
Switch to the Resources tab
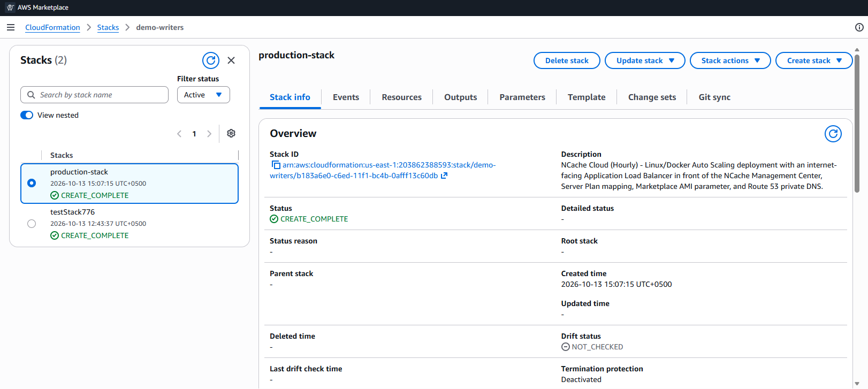tap(401, 97)
